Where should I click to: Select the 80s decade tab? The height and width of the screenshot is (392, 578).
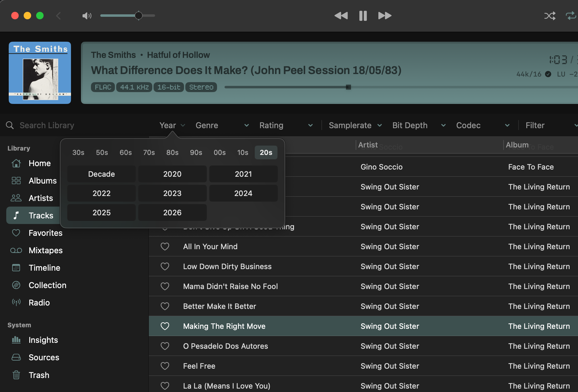click(x=173, y=152)
